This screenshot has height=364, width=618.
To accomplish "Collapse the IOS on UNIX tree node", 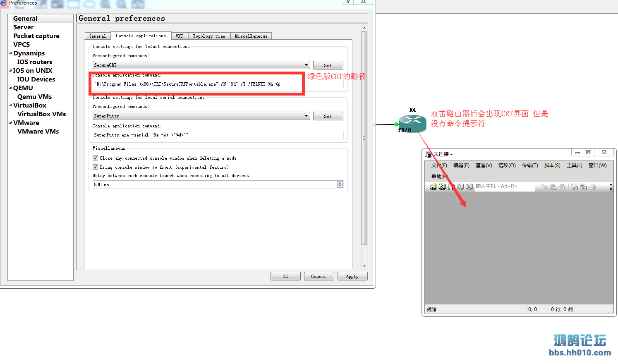I will pos(10,70).
